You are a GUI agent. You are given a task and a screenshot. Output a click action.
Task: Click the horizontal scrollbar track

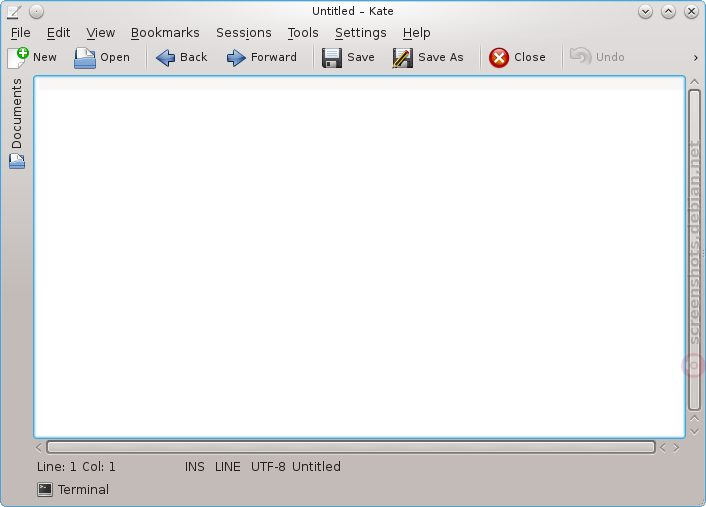click(351, 447)
